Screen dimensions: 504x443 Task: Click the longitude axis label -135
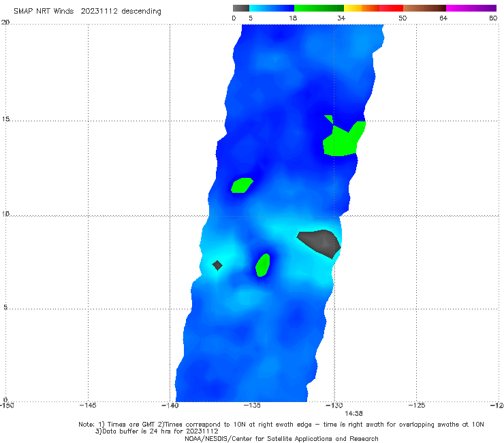[252, 406]
